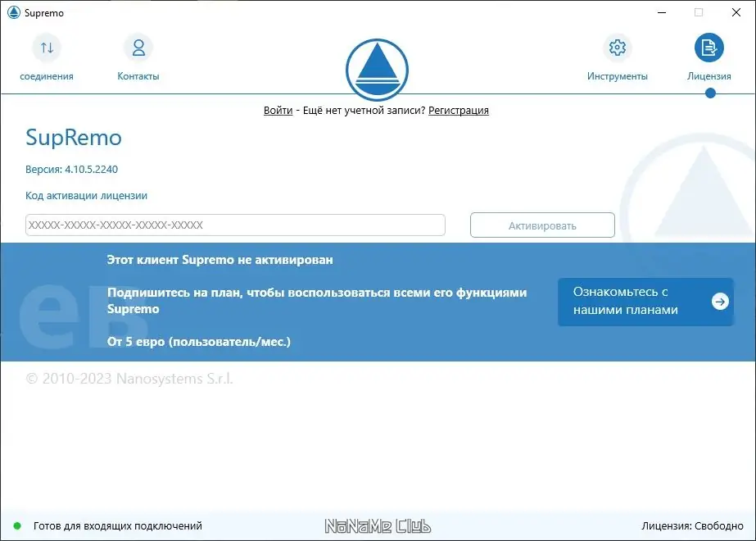Minimize the Supremo window

tap(662, 12)
